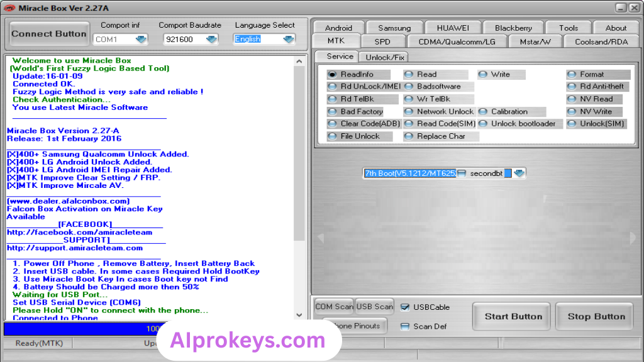Image resolution: width=644 pixels, height=362 pixels.
Task: Click the Stop Button
Action: (x=595, y=317)
